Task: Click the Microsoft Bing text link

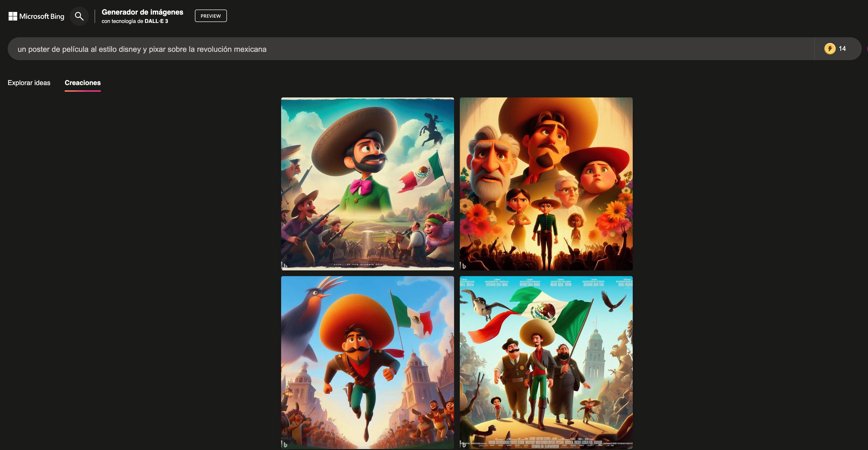Action: (x=42, y=16)
